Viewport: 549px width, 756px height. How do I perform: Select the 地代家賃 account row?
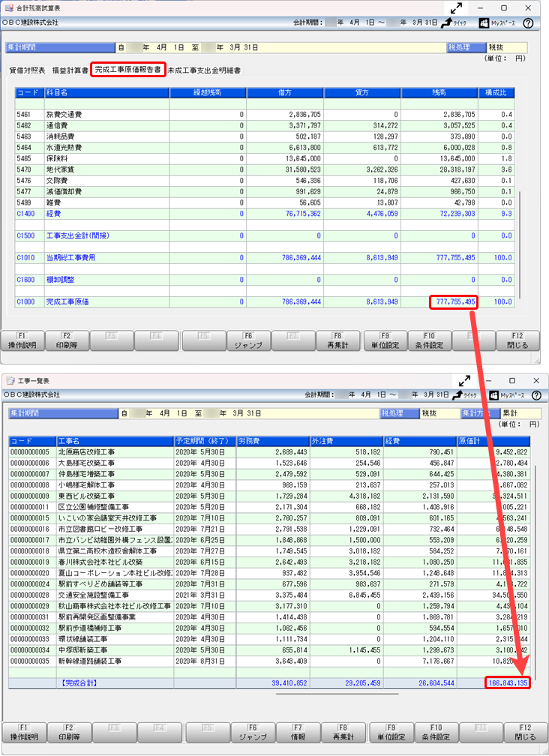265,169
